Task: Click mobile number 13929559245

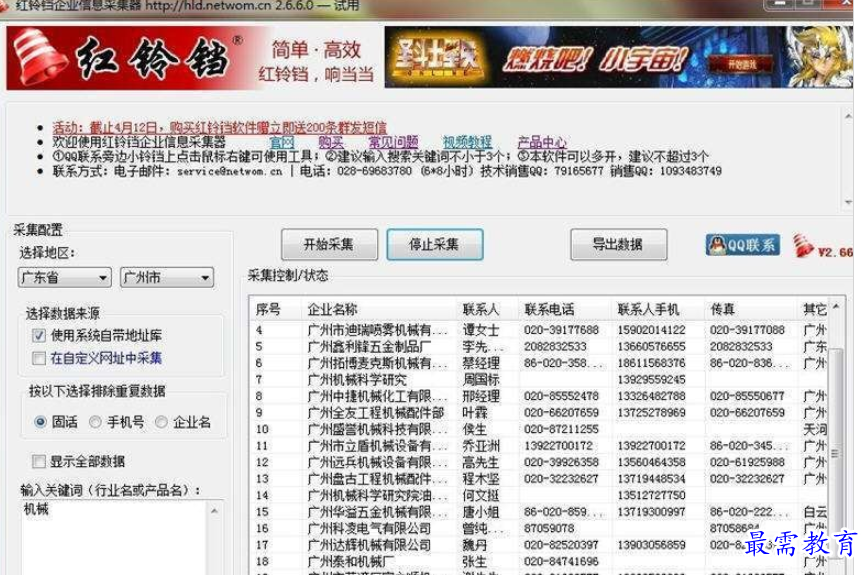Action: (x=652, y=380)
